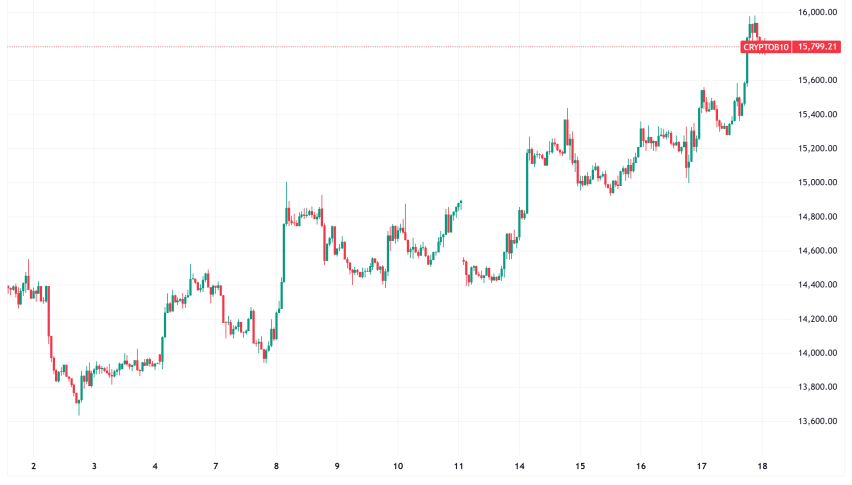Click date label 2 on the time axis
852x485 pixels.
tap(34, 466)
